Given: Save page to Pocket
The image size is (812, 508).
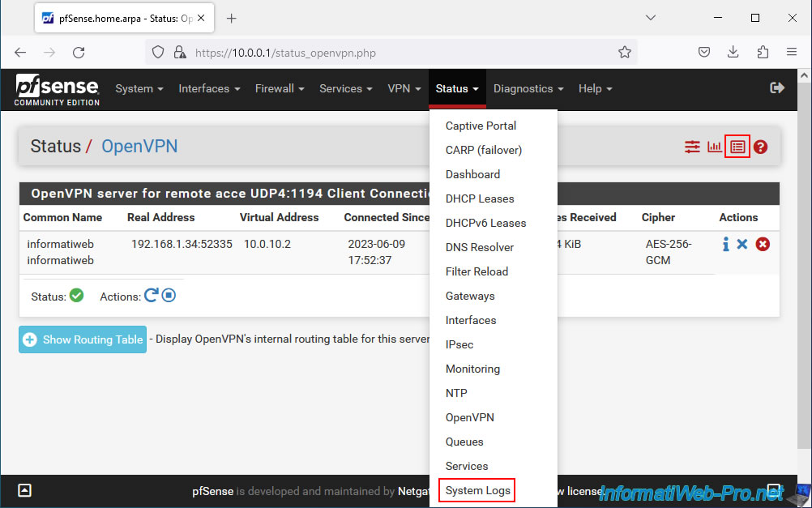Looking at the screenshot, I should point(703,52).
